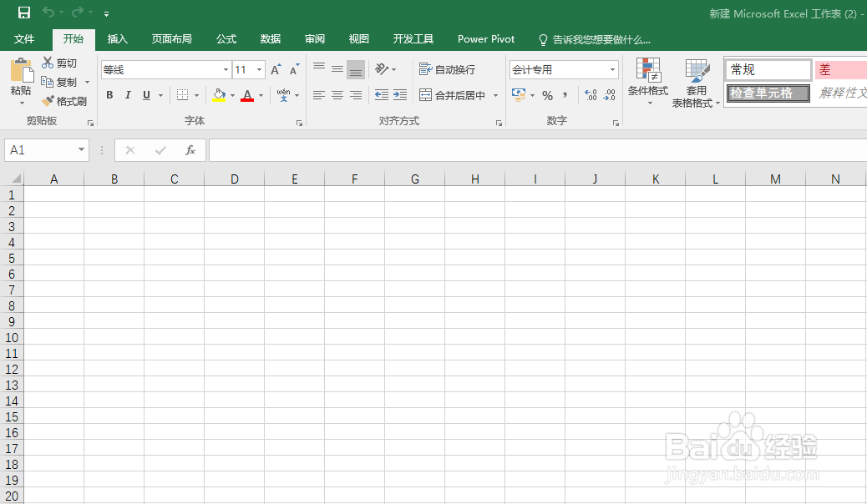Click Decrease Indent icon
Viewport: 867px width, 504px height.
tap(382, 95)
